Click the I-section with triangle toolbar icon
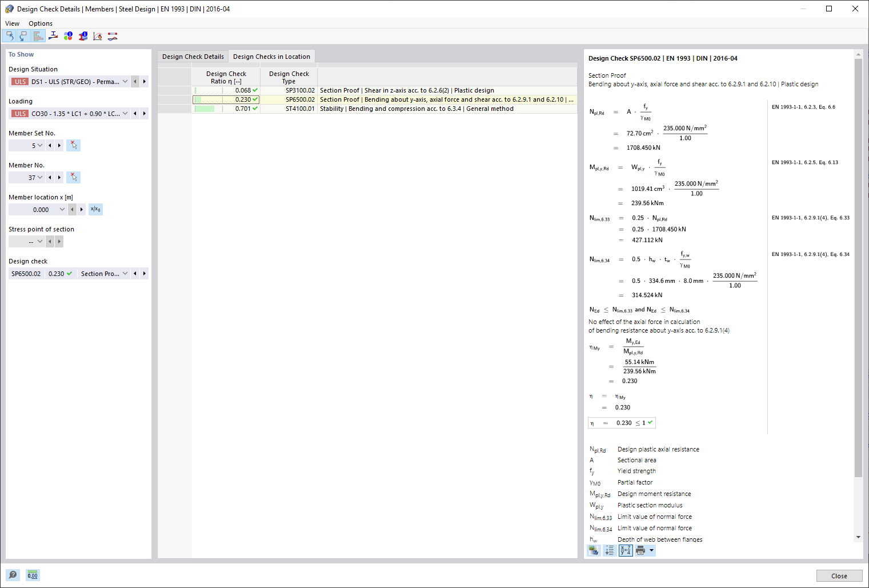Screen dimensions: 869x588 (x=53, y=36)
